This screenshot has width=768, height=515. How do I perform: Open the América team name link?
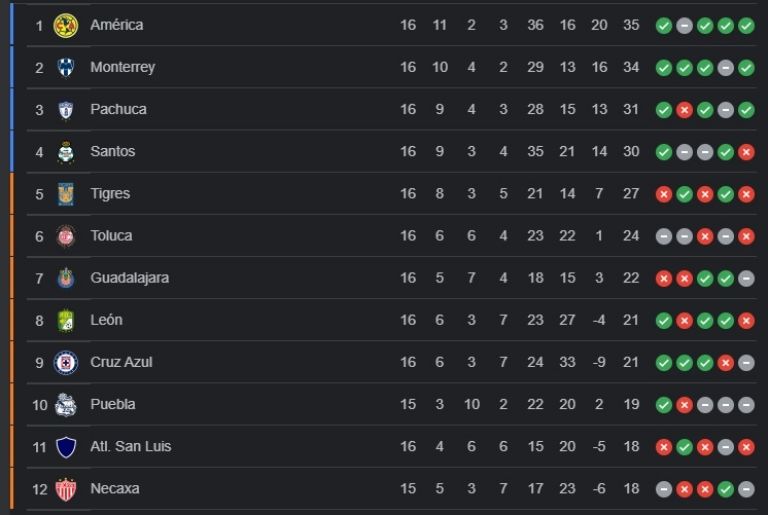116,25
